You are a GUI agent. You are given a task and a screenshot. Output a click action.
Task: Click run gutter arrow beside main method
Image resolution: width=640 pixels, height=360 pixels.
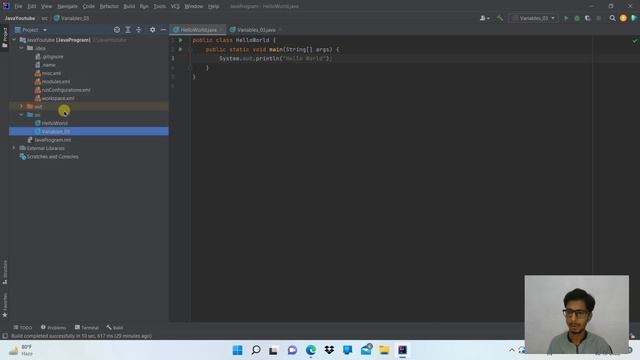pos(180,49)
